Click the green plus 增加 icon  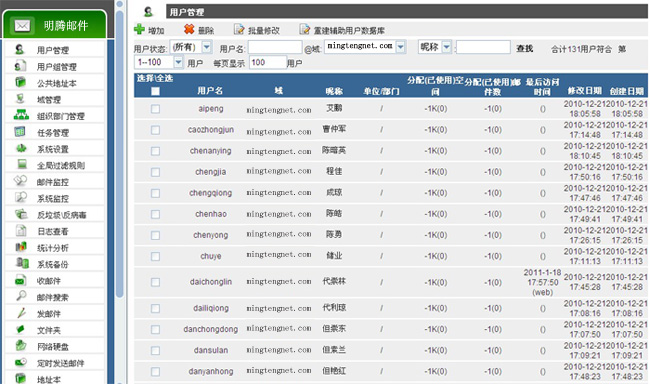(139, 29)
